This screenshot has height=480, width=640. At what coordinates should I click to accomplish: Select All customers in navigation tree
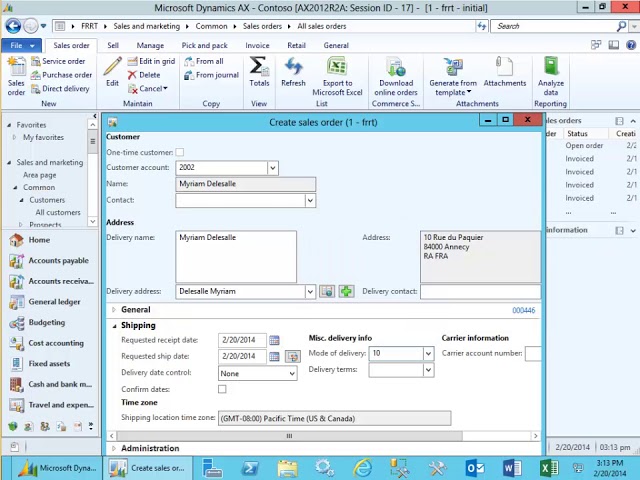pos(58,213)
